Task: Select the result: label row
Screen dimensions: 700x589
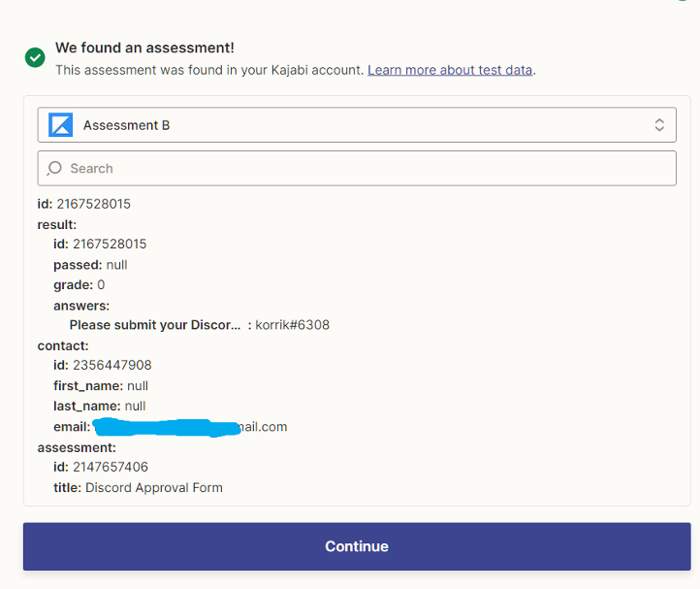Action: [56, 224]
